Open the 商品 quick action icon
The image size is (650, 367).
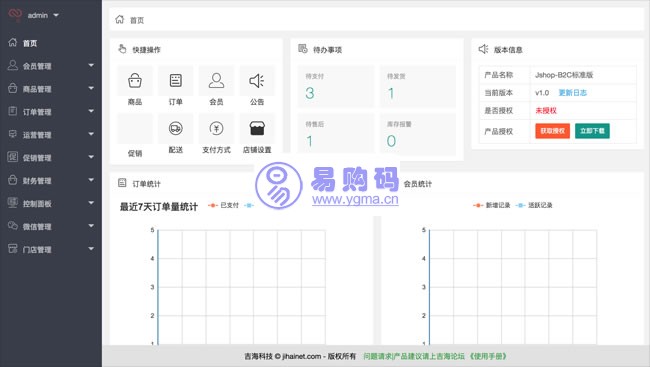click(135, 81)
